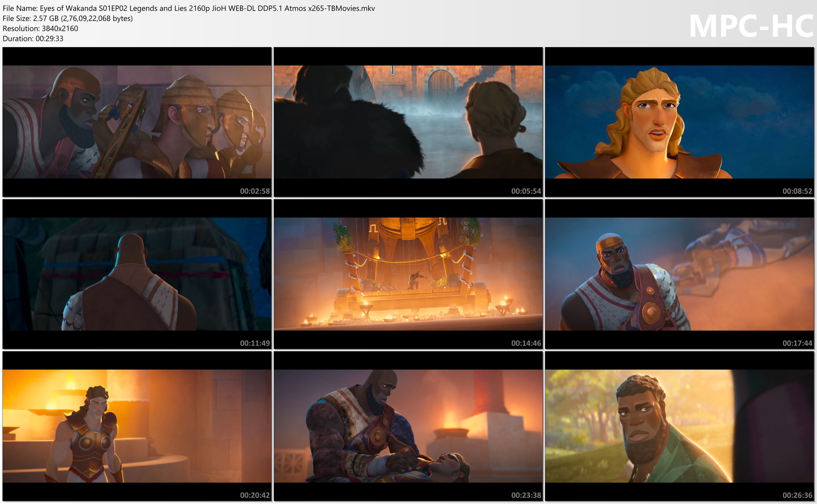Click the 00:20:42 timestamp label
The height and width of the screenshot is (504, 817).
pos(255,495)
